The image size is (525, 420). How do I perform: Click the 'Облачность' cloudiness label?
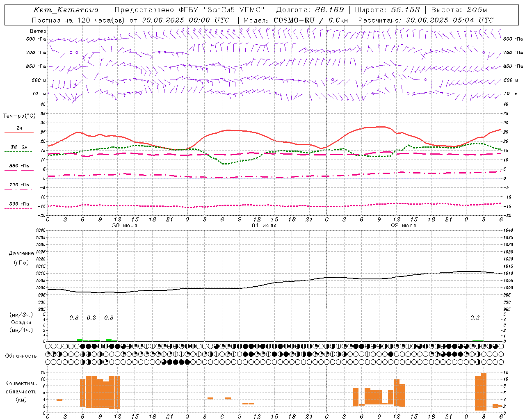[x=21, y=356]
